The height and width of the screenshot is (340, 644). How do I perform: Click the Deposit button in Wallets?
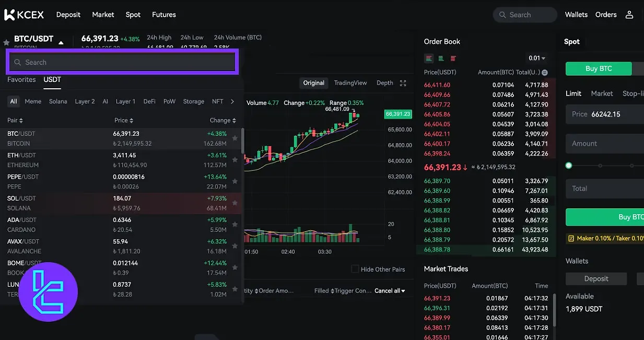(x=596, y=279)
